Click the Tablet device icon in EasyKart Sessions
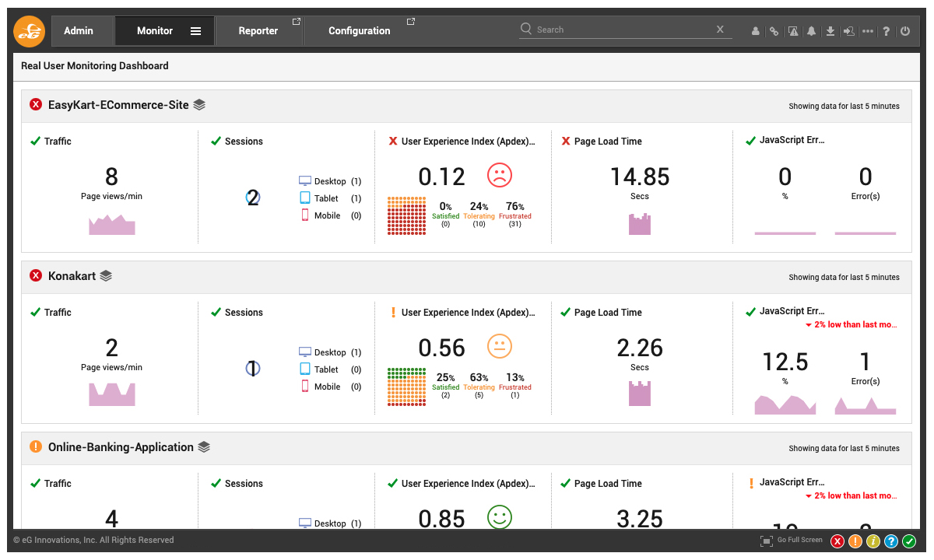This screenshot has height=560, width=934. [305, 198]
